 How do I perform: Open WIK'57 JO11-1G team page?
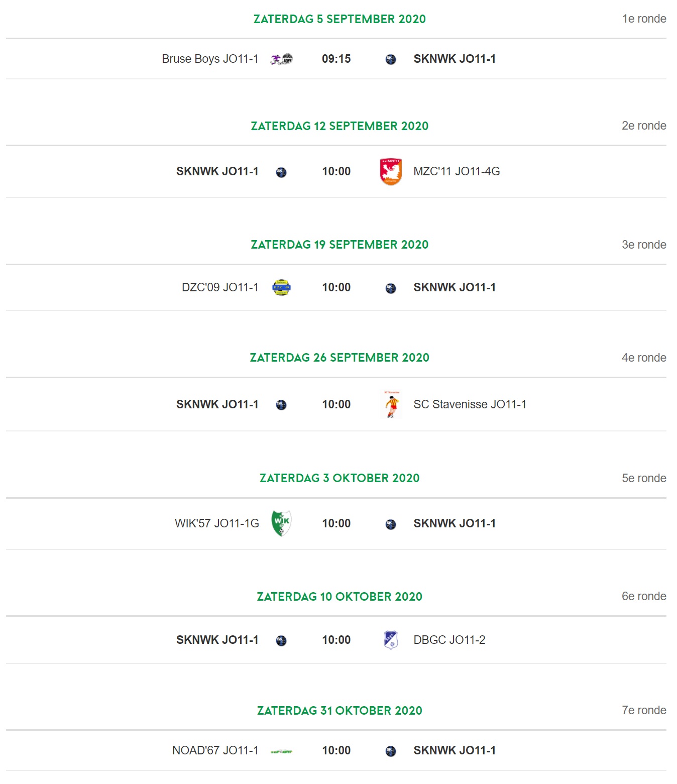pyautogui.click(x=217, y=523)
